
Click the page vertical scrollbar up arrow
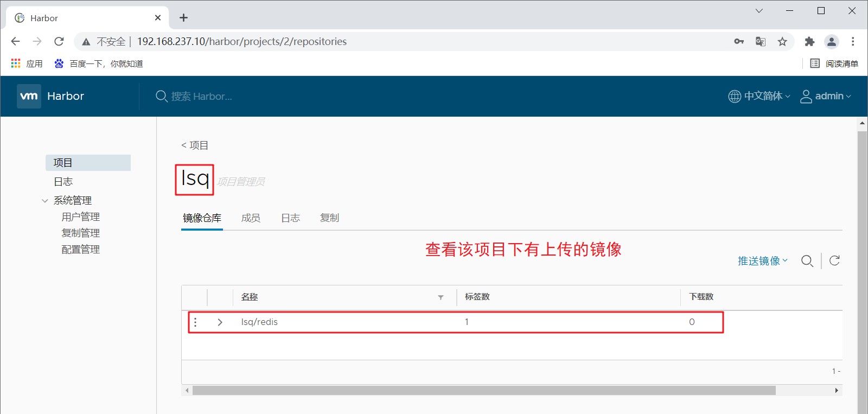[x=863, y=124]
